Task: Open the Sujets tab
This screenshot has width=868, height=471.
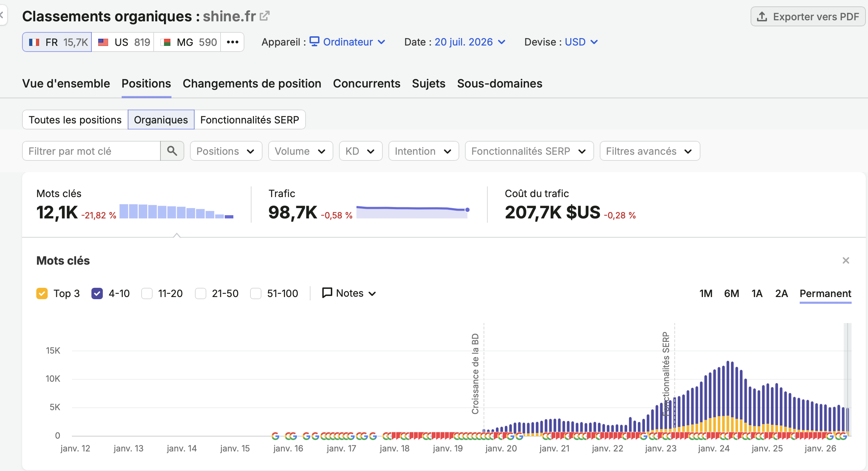Action: 429,83
